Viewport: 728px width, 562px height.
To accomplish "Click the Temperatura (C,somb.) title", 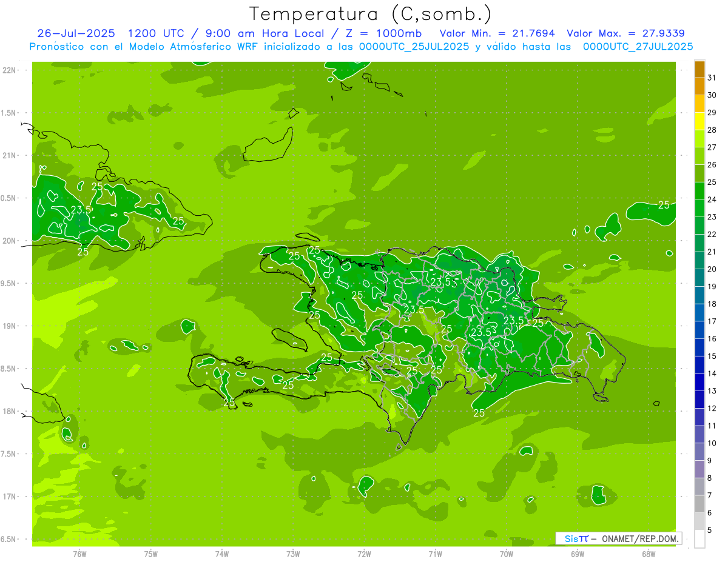I will (370, 13).
